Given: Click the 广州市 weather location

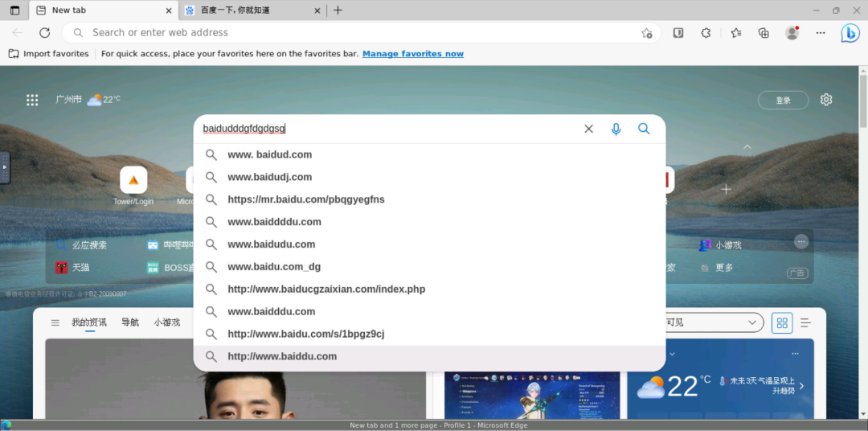Looking at the screenshot, I should pos(68,99).
